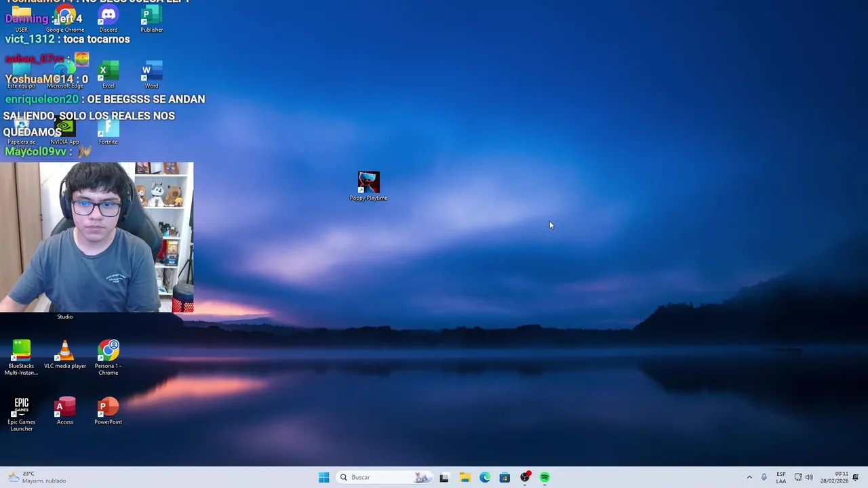
Task: Select the NVIDIA App desktop shortcut
Action: tap(65, 131)
